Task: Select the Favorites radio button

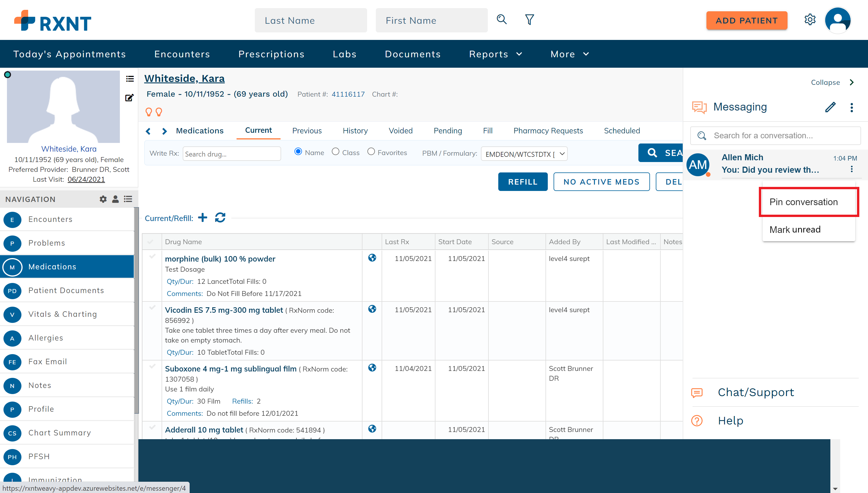Action: (x=371, y=152)
